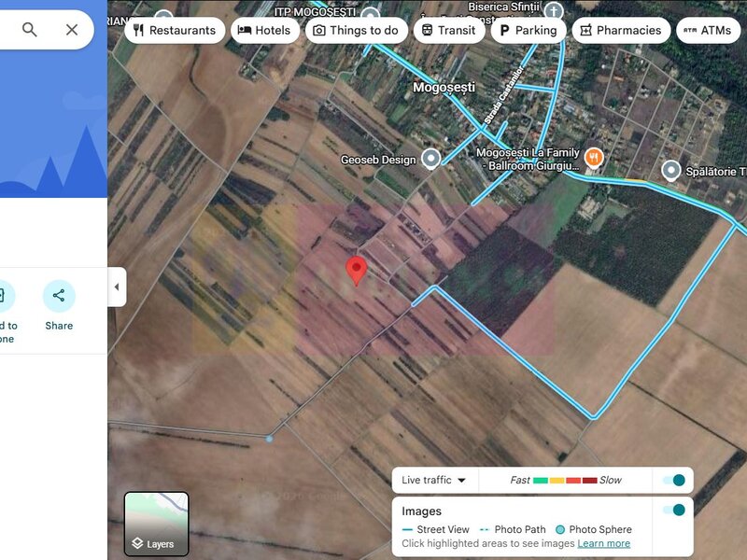This screenshot has width=747, height=560.
Task: Open the Learn more link
Action: tap(603, 543)
